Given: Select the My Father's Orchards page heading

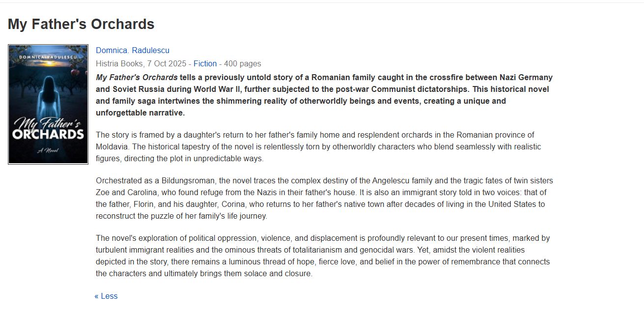Looking at the screenshot, I should tap(81, 24).
